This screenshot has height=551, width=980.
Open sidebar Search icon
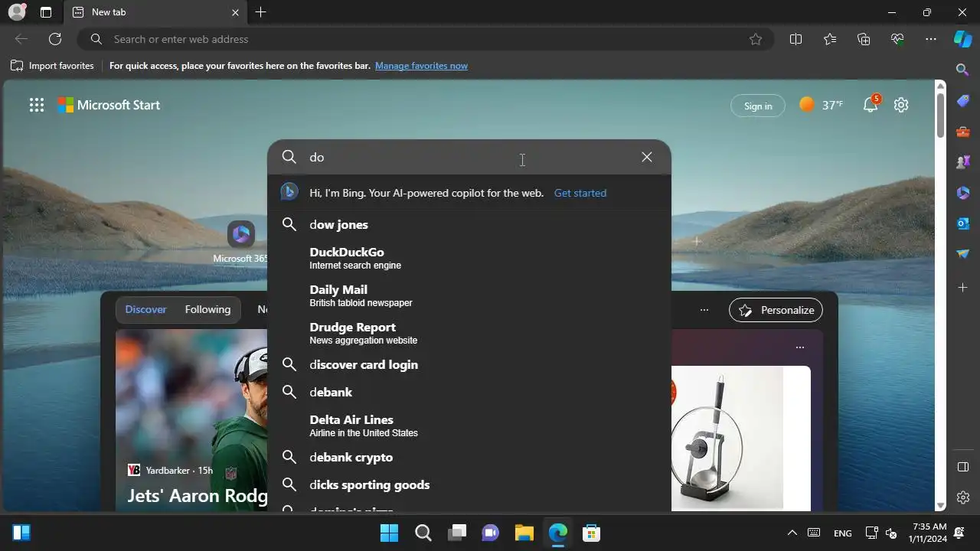point(963,70)
